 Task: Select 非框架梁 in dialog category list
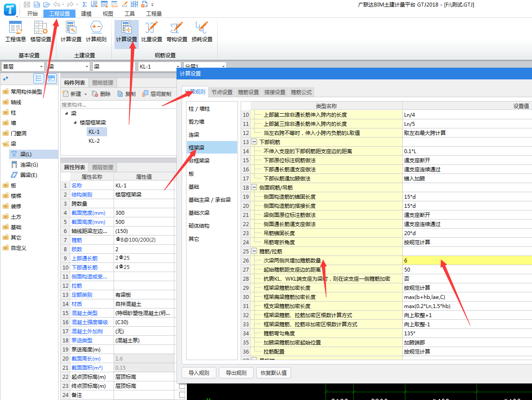point(212,161)
